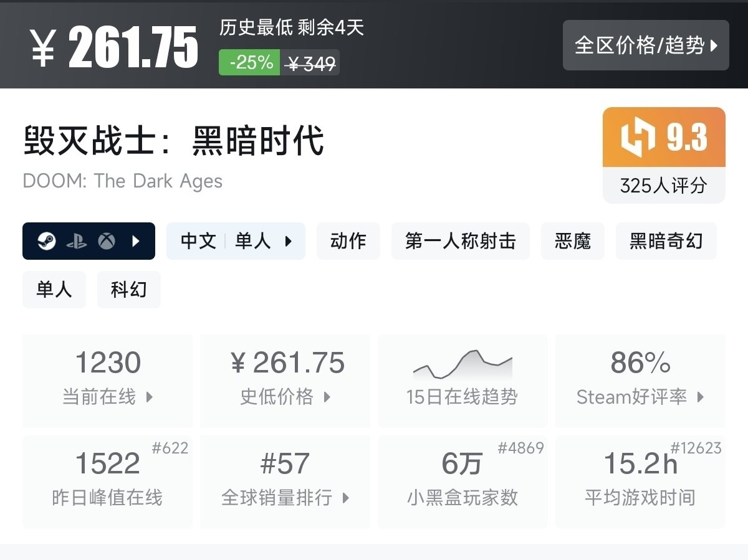
Task: Open Steam好评率 review details
Action: [640, 381]
